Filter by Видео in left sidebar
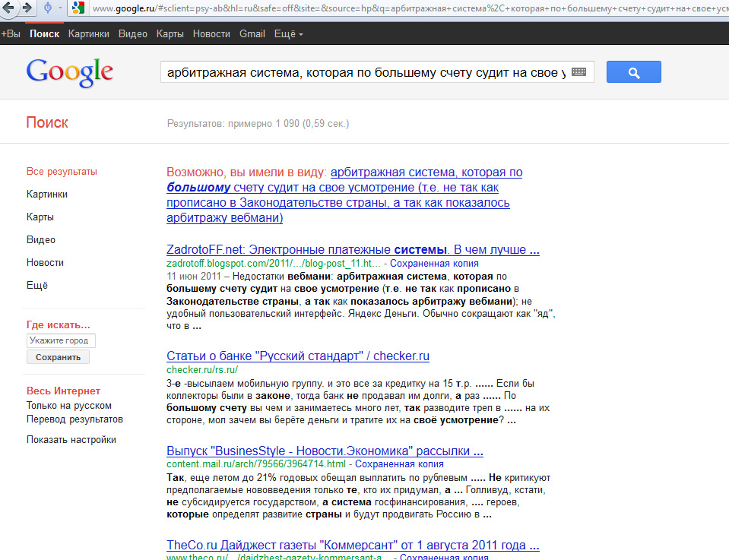Viewport: 729px width, 560px height. (41, 240)
